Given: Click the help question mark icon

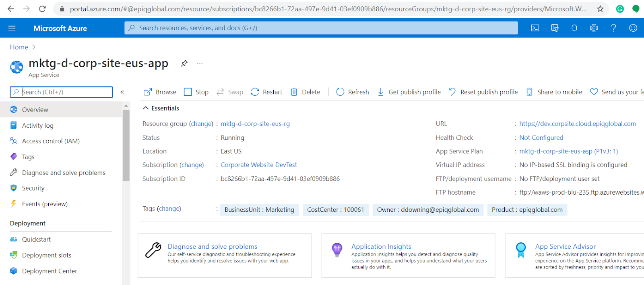Looking at the screenshot, I should 613,28.
